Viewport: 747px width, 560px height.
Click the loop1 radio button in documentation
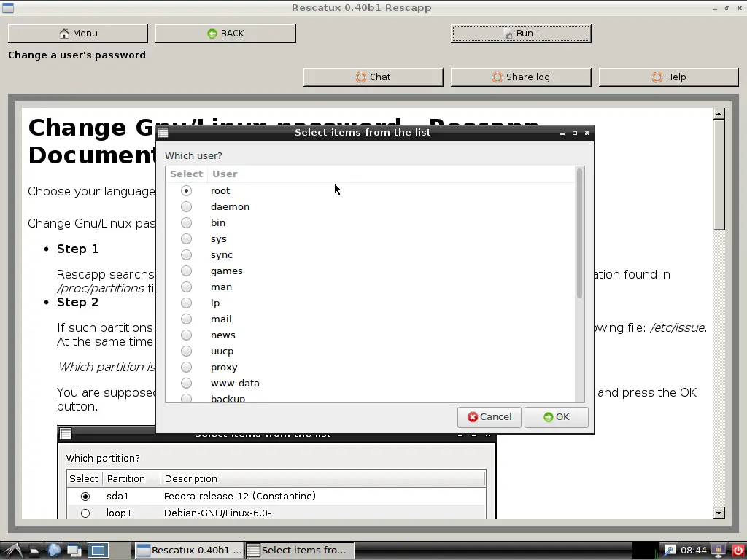[85, 513]
